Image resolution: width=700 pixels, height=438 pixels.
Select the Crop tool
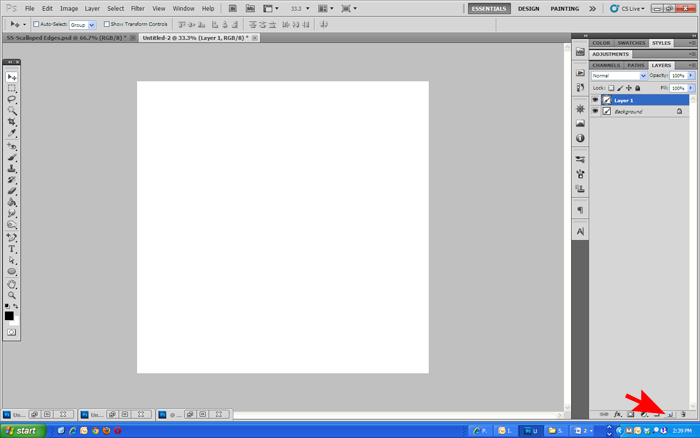point(12,121)
